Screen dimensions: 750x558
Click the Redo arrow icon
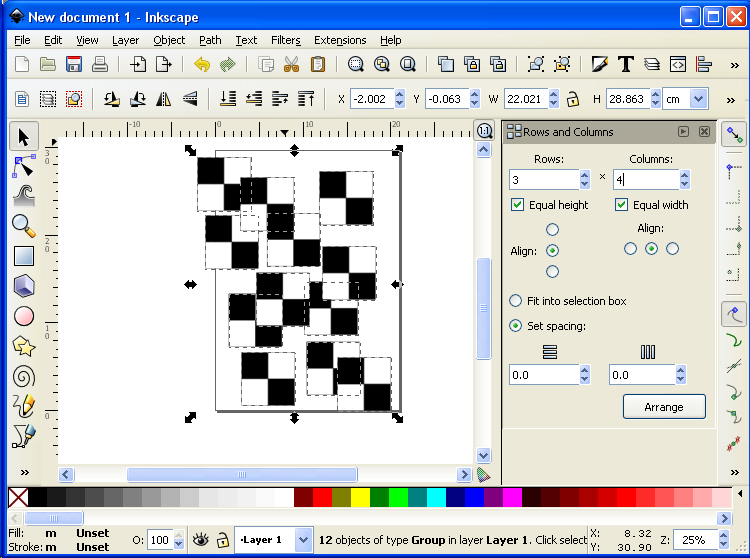point(228,64)
